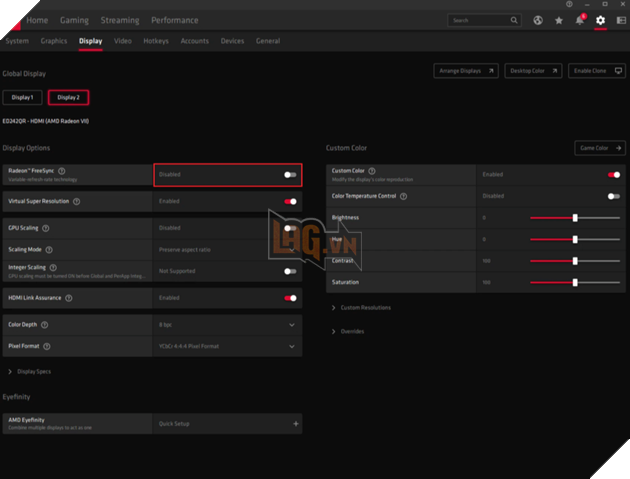The width and height of the screenshot is (630, 479).
Task: Switch to the Graphics tab
Action: 54,41
